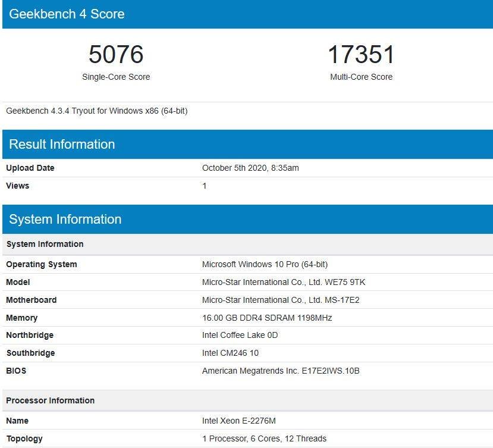The width and height of the screenshot is (493, 448).
Task: Click the Topology row label
Action: click(x=24, y=438)
